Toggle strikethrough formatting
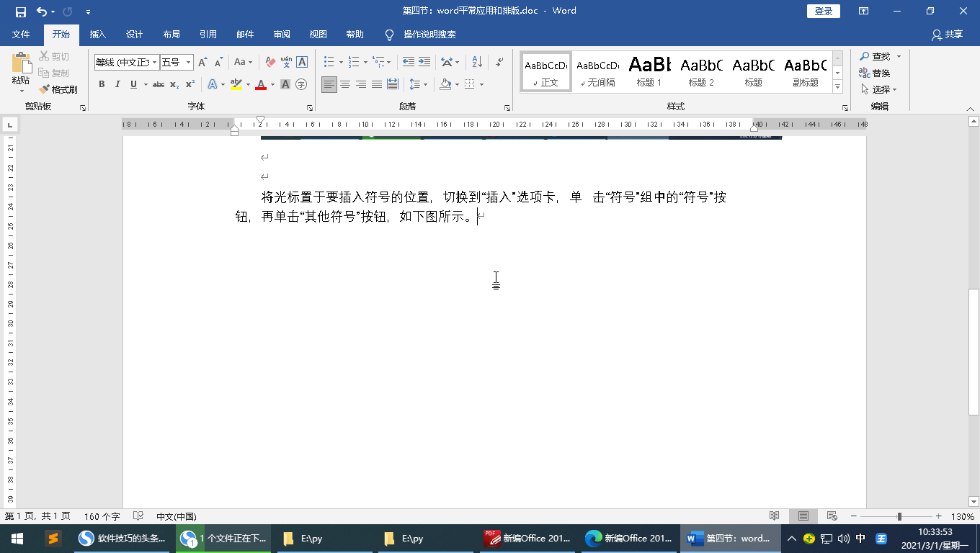980x553 pixels. click(159, 84)
